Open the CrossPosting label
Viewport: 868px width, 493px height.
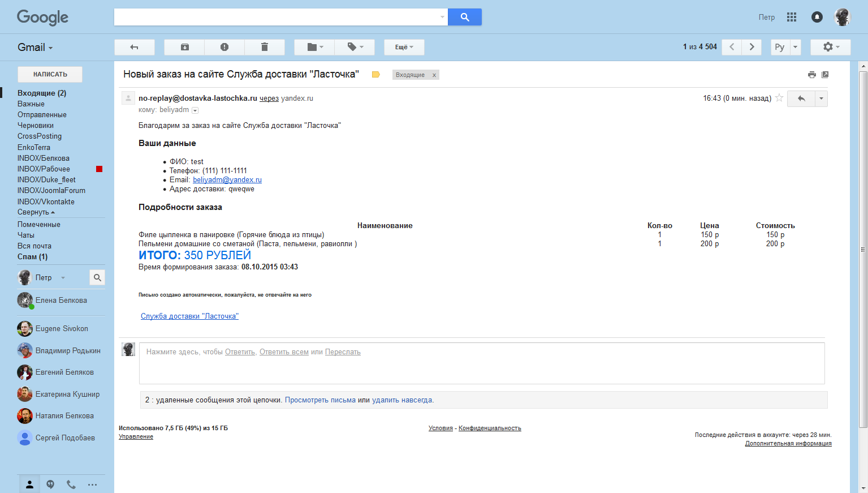pos(40,136)
